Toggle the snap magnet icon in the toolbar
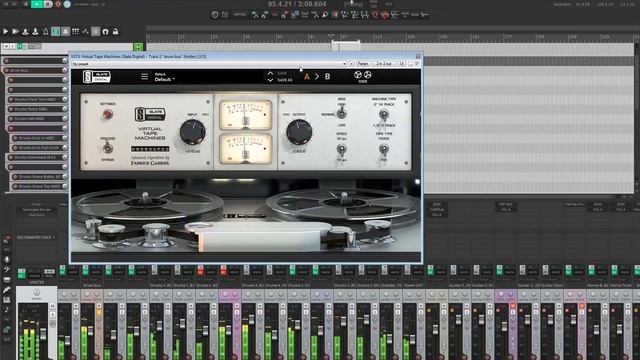The image size is (640, 360). pyautogui.click(x=105, y=31)
